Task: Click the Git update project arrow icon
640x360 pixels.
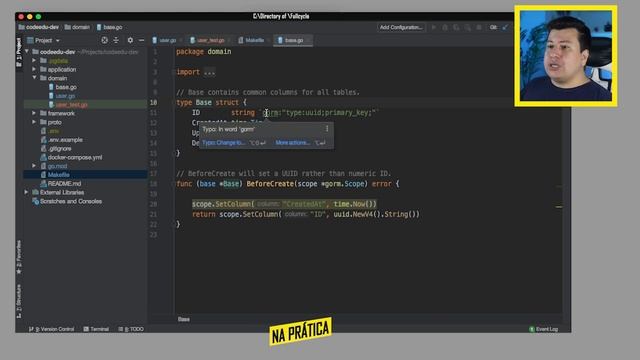Action: (505, 27)
